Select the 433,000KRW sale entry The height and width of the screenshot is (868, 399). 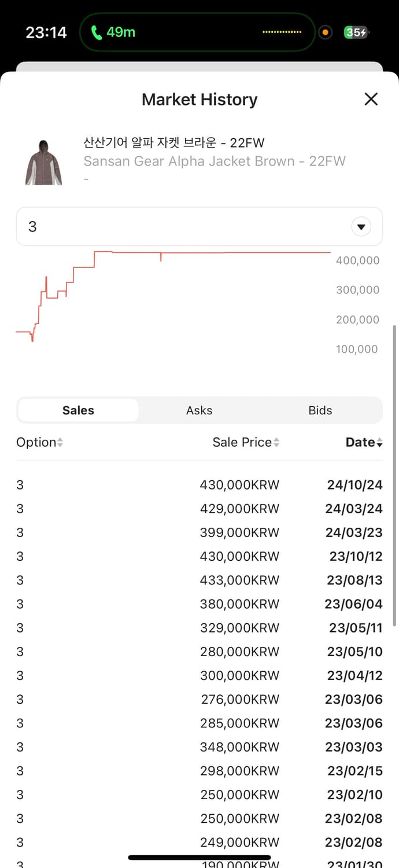pos(239,580)
